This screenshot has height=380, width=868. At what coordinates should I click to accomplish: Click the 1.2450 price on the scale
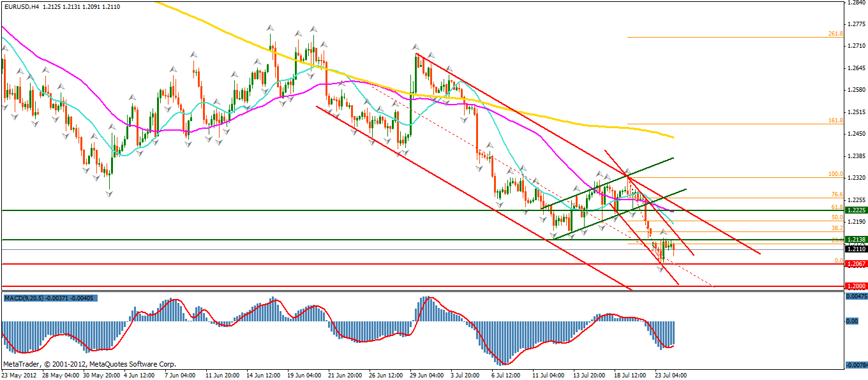[x=855, y=134]
